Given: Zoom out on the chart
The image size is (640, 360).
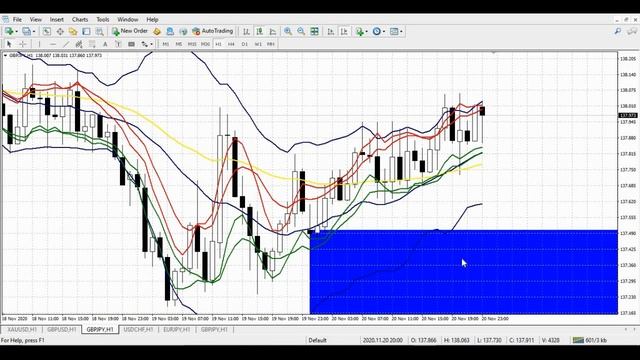Looking at the screenshot, I should [301, 31].
